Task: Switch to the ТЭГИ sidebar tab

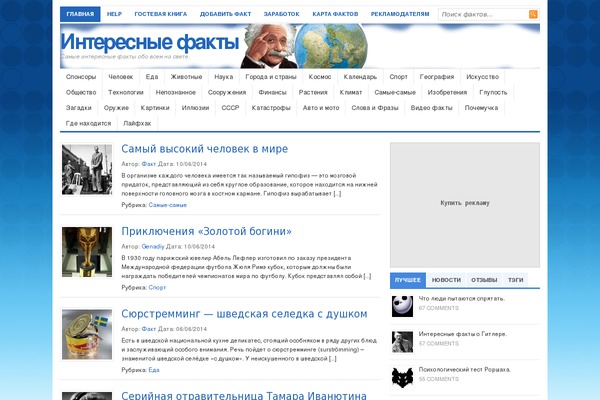Action: point(515,280)
